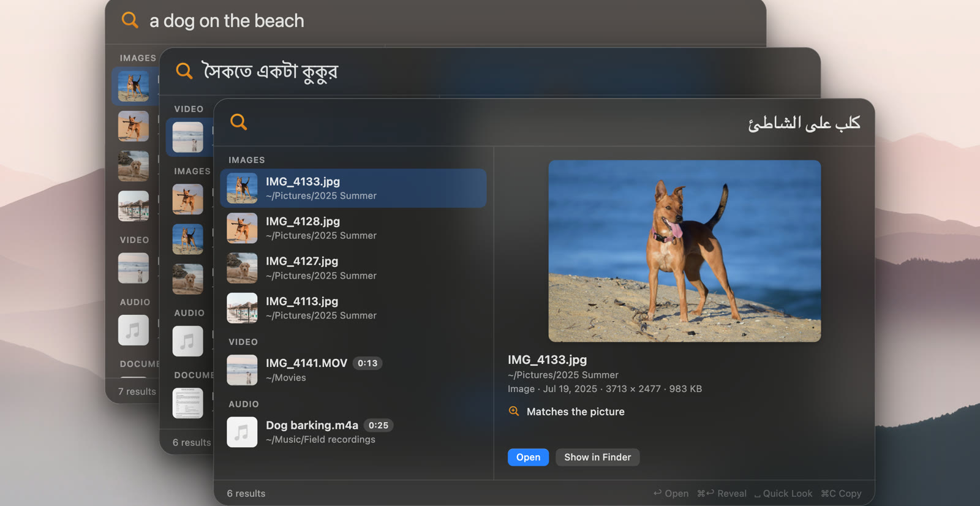
Task: Click the Quick Look shortcut hint in the footer
Action: point(783,493)
